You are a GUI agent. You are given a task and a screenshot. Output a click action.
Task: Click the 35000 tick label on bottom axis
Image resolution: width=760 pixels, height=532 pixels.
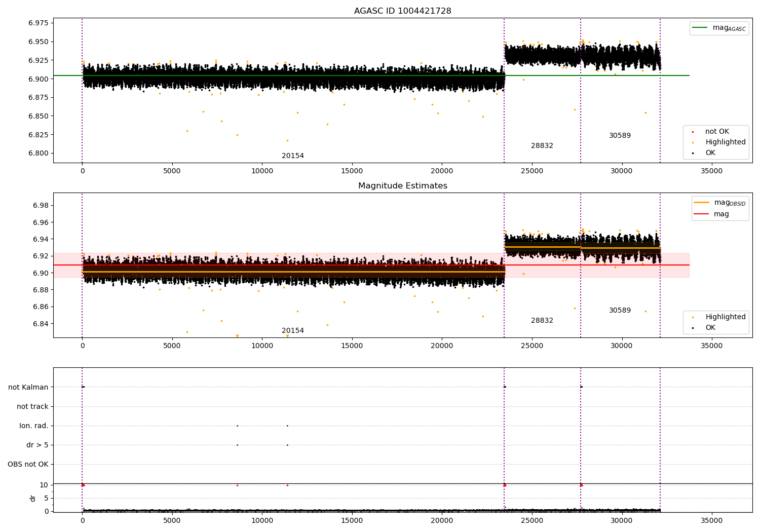[711, 520]
